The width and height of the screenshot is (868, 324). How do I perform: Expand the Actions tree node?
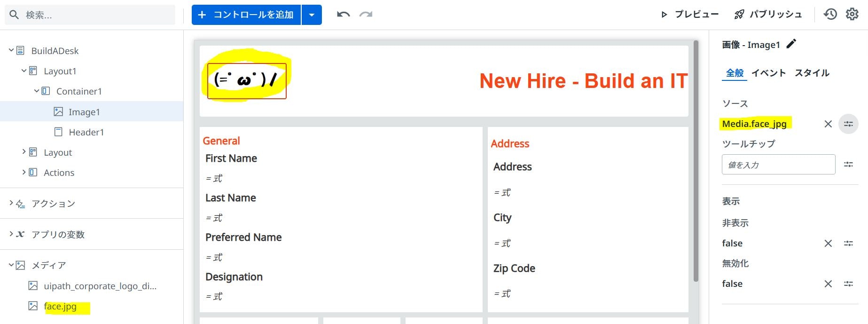24,172
